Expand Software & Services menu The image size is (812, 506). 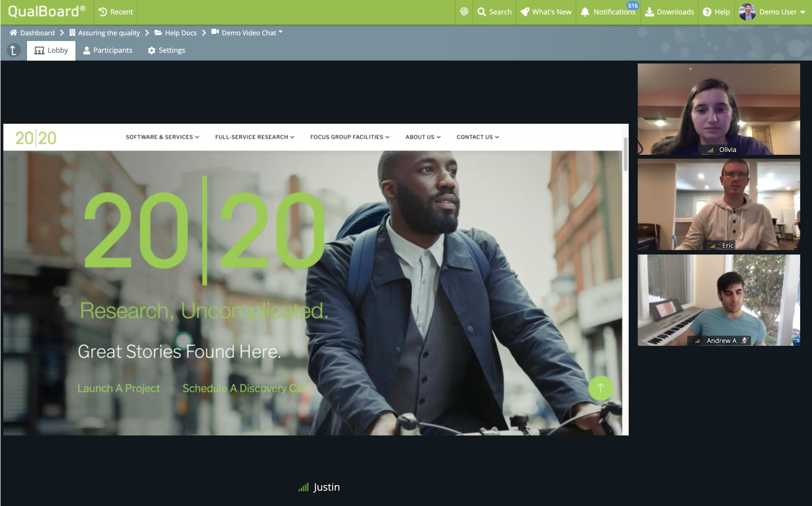[162, 137]
